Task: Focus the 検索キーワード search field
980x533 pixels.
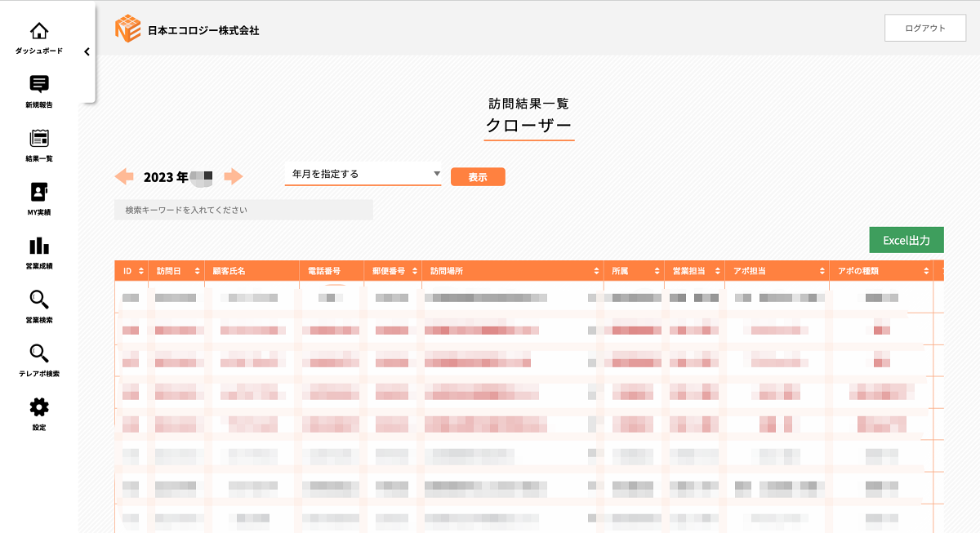Action: pyautogui.click(x=243, y=210)
